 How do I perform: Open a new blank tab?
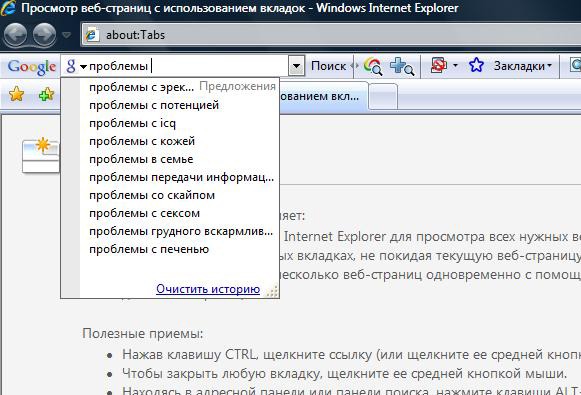pos(383,96)
